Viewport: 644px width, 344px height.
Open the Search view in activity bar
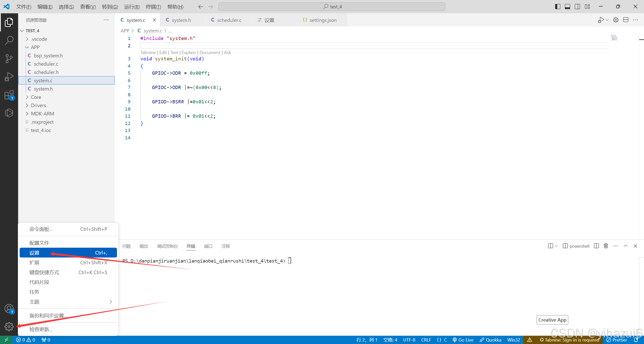[x=9, y=40]
